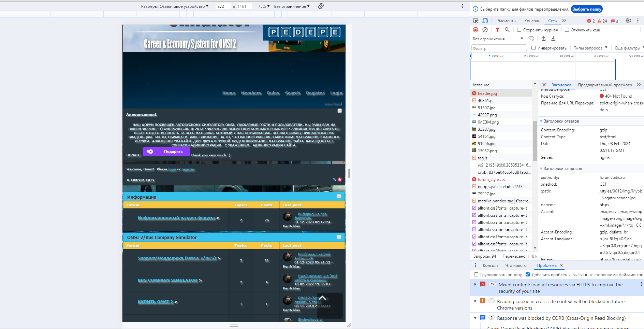The width and height of the screenshot is (644, 329).
Task: Open Заголовки details tab
Action: 561,85
